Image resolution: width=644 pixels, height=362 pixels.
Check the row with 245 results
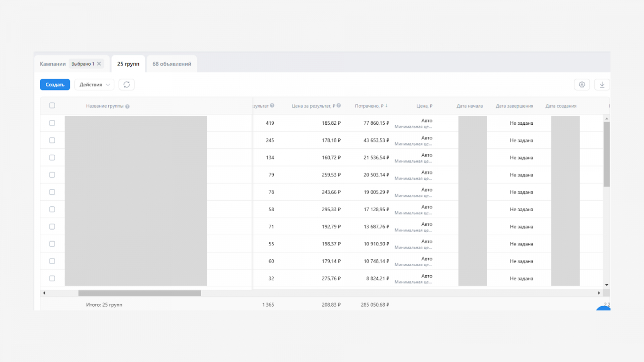click(x=52, y=140)
